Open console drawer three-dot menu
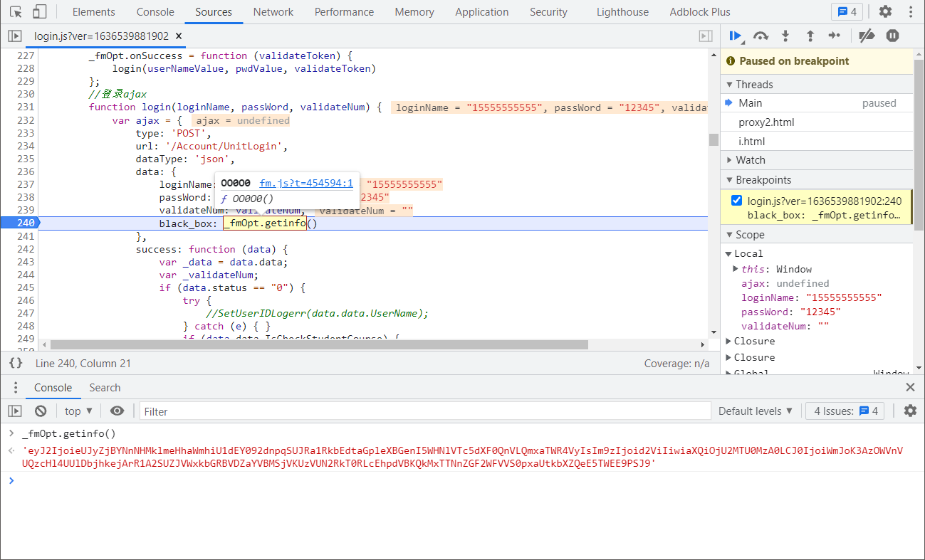 click(x=16, y=388)
